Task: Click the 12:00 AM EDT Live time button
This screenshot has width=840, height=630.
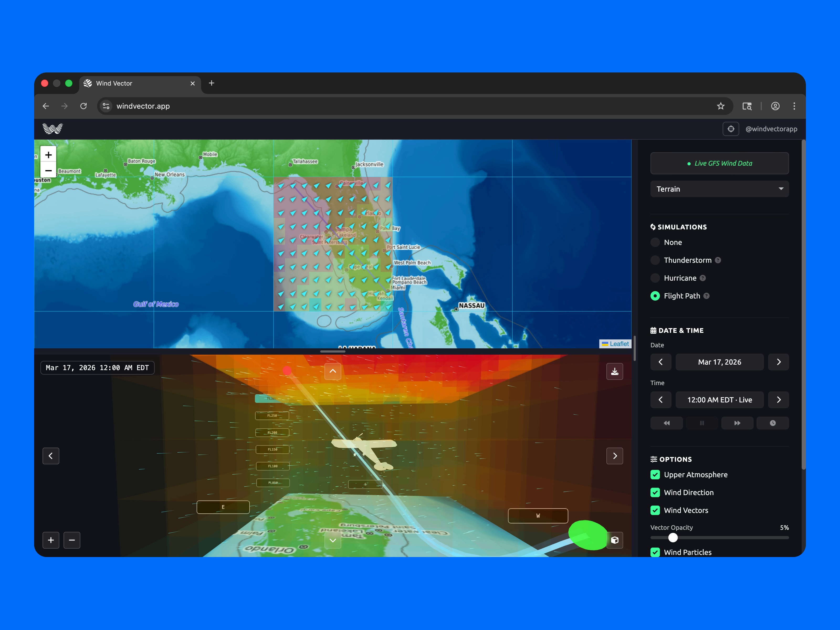Action: [719, 400]
